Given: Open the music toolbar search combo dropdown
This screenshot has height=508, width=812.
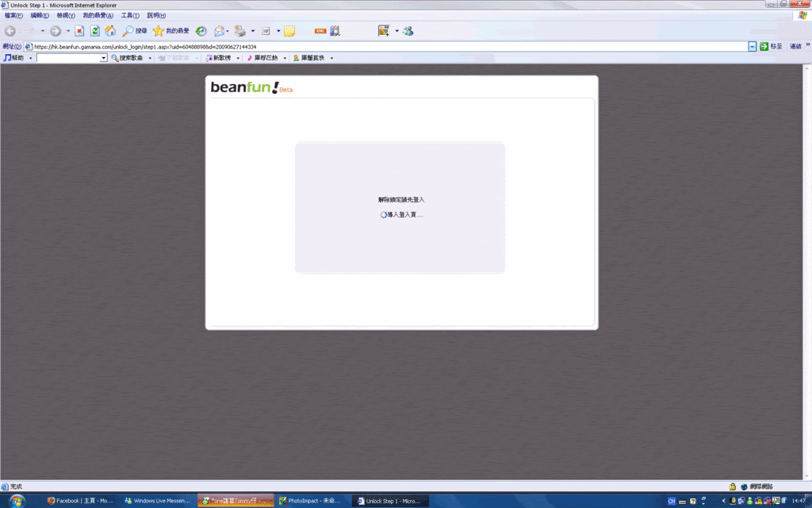Looking at the screenshot, I should pyautogui.click(x=104, y=58).
